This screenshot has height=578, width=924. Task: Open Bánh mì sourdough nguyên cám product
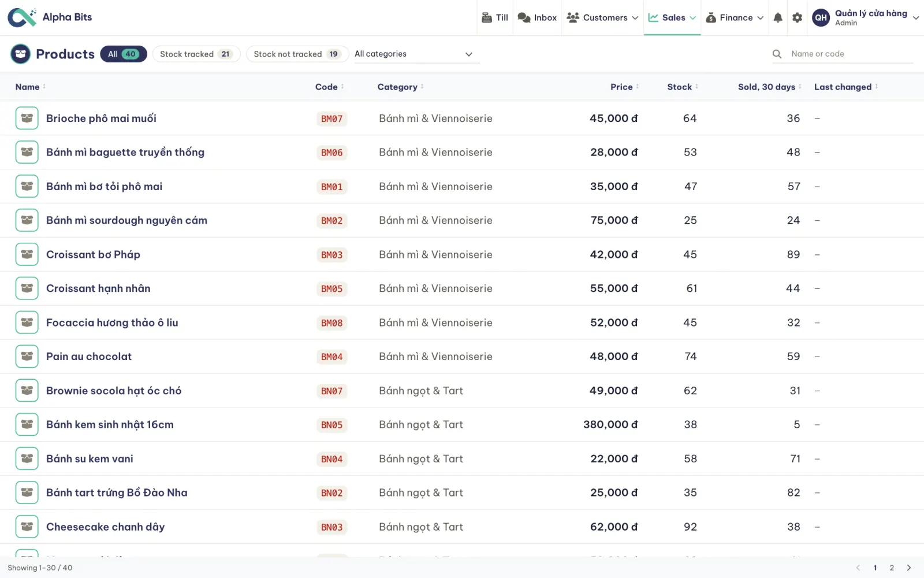126,220
